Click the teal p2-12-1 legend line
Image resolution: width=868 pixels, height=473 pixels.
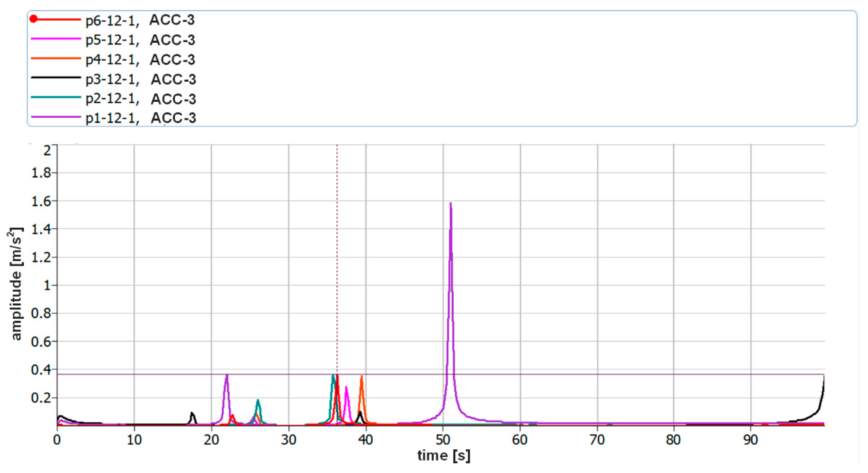coord(56,97)
